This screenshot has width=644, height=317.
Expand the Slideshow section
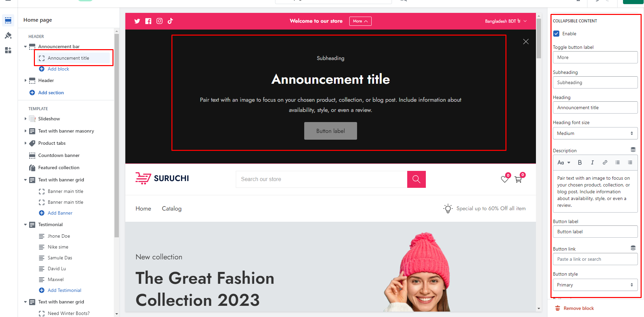(x=25, y=119)
